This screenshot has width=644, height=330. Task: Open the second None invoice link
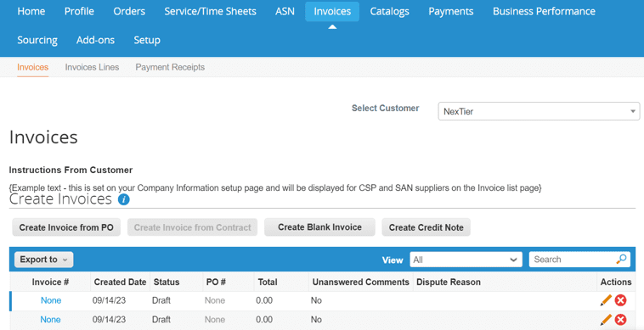tap(50, 320)
